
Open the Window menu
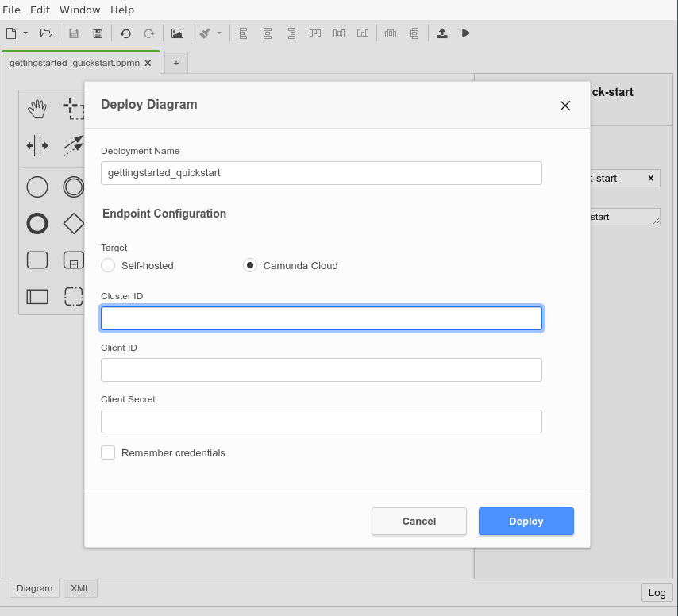point(79,10)
